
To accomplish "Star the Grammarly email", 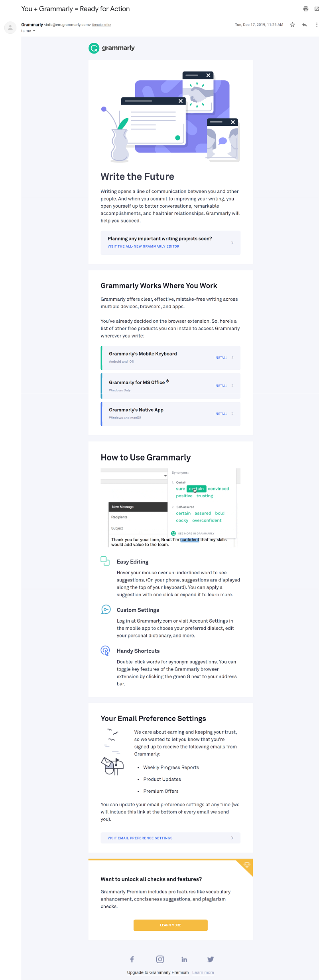I will pyautogui.click(x=292, y=25).
